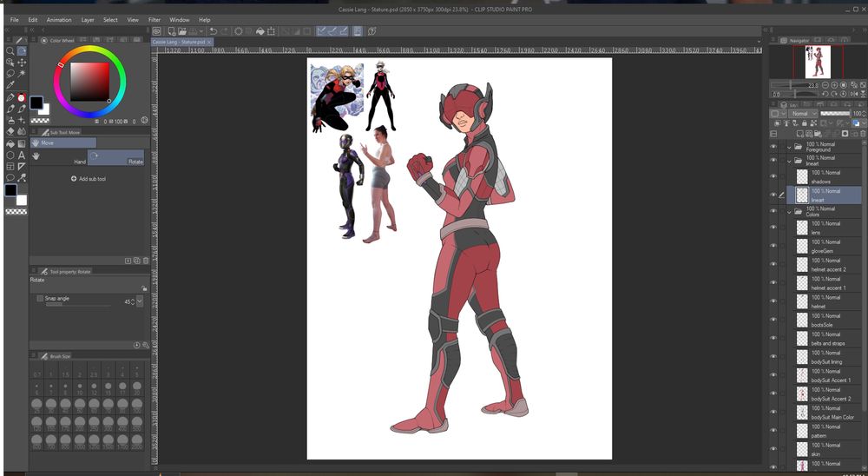
Task: Choose the Text tool
Action: coord(22,155)
